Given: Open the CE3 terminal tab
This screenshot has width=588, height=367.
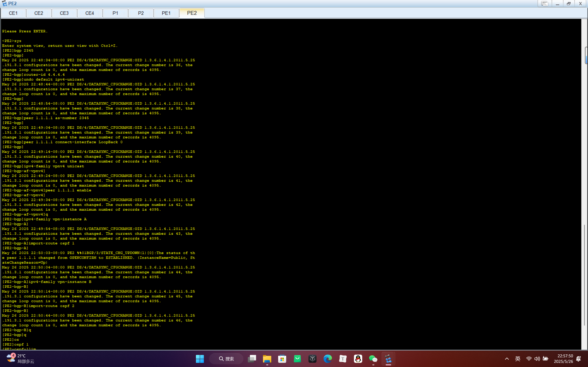Looking at the screenshot, I should tap(64, 13).
